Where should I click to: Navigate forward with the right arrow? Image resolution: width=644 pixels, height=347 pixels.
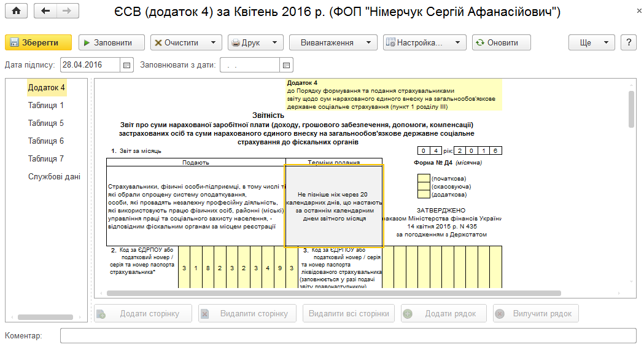[68, 11]
